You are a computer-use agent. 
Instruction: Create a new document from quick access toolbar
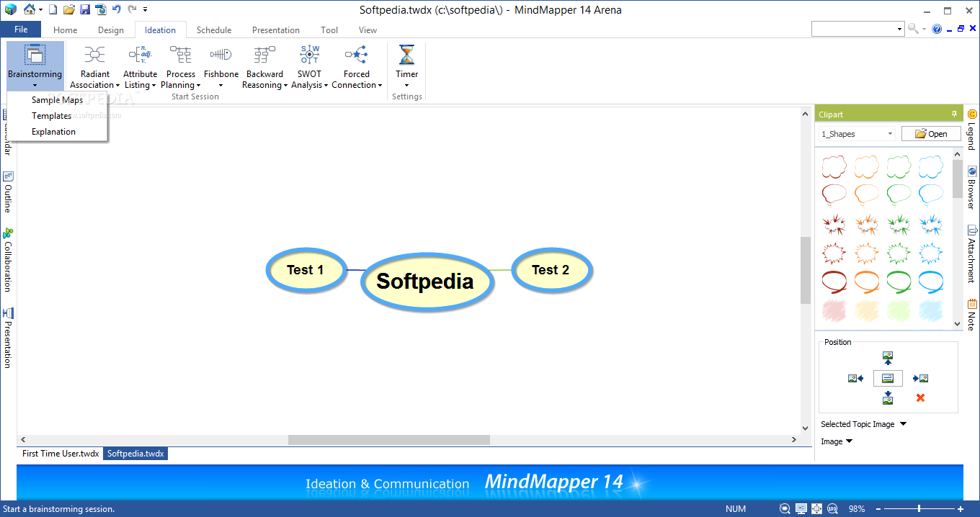53,9
